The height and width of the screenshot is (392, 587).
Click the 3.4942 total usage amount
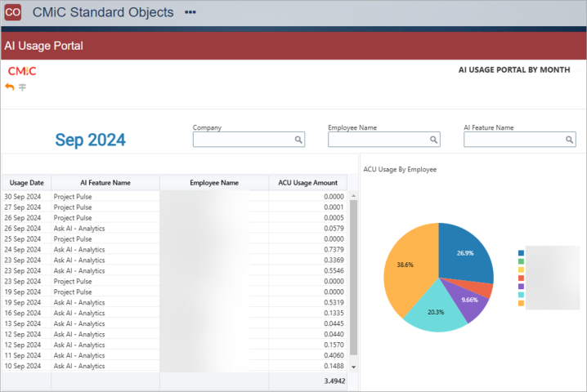334,381
